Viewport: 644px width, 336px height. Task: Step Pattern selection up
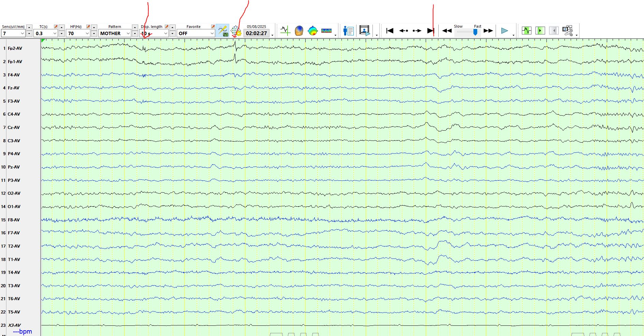[x=135, y=27]
